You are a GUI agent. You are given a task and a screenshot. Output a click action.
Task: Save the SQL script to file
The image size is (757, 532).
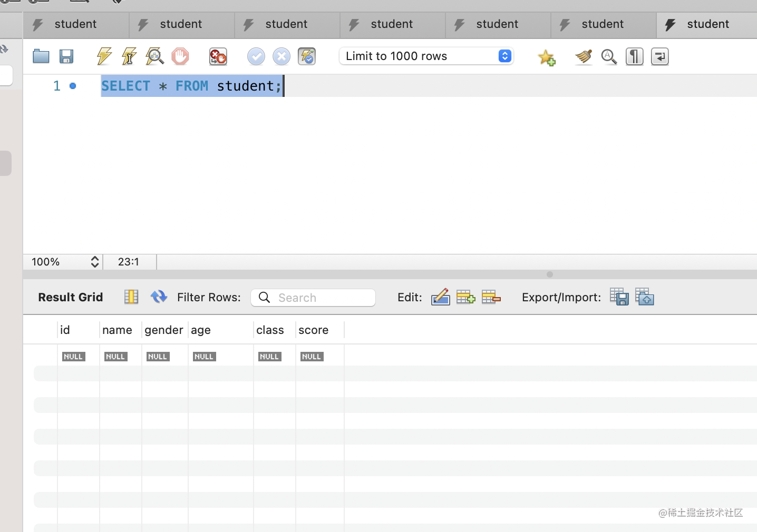coord(66,56)
